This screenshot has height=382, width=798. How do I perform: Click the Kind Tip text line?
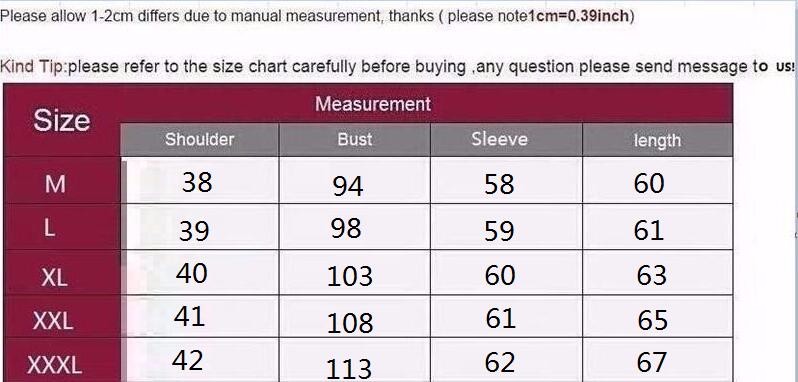397,67
